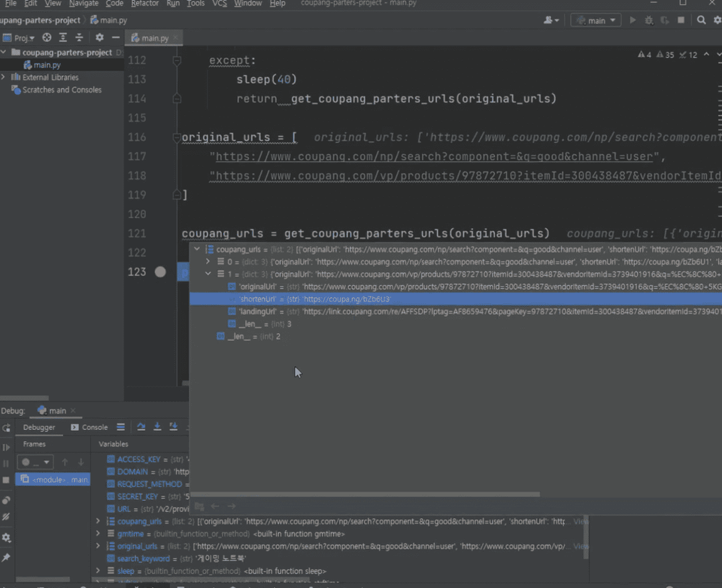The width and height of the screenshot is (722, 588).
Task: Click the Step Into debugger icon
Action: point(157,427)
